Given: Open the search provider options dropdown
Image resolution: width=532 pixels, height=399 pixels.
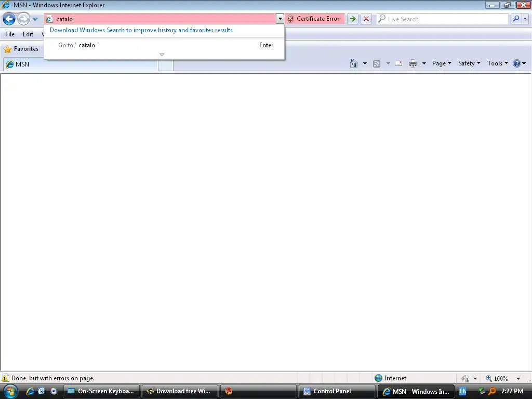Looking at the screenshot, I should tap(525, 19).
